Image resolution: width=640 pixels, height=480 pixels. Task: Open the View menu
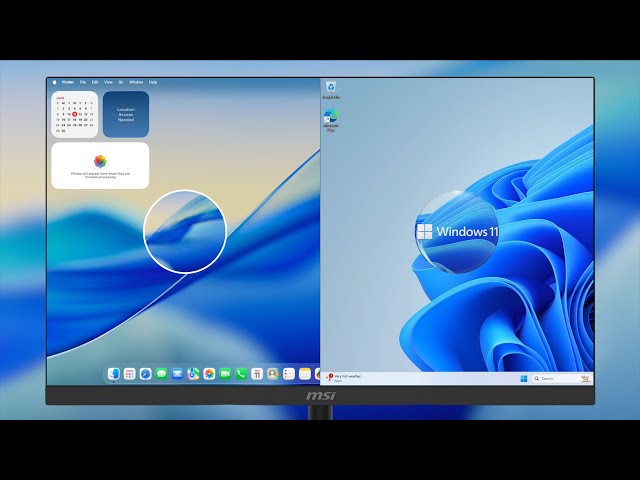tap(108, 82)
